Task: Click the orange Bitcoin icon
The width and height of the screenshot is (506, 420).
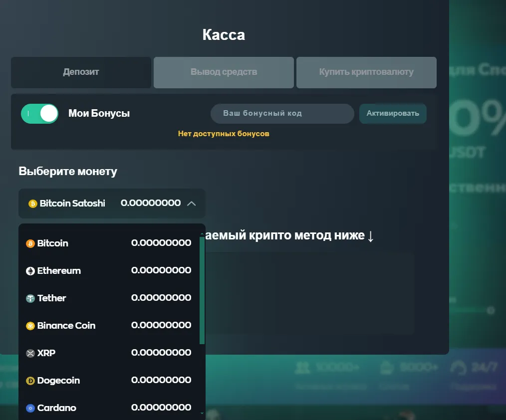Action: 30,243
